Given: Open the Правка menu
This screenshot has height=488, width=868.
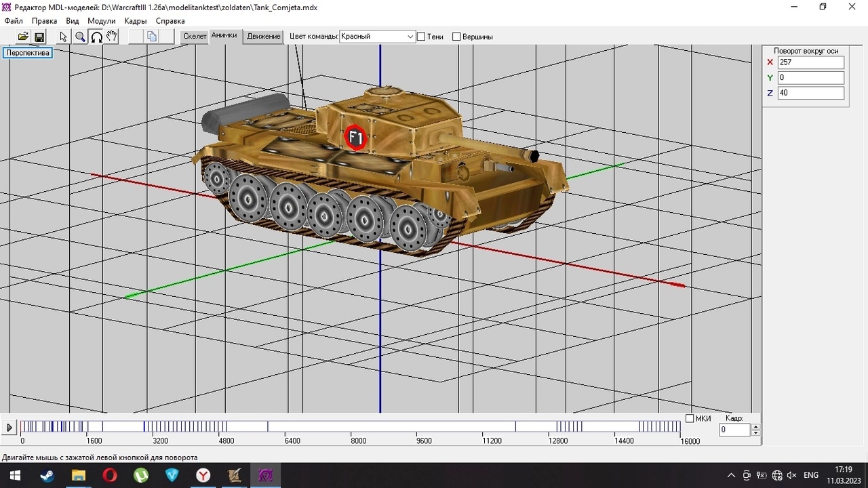Looking at the screenshot, I should (44, 21).
